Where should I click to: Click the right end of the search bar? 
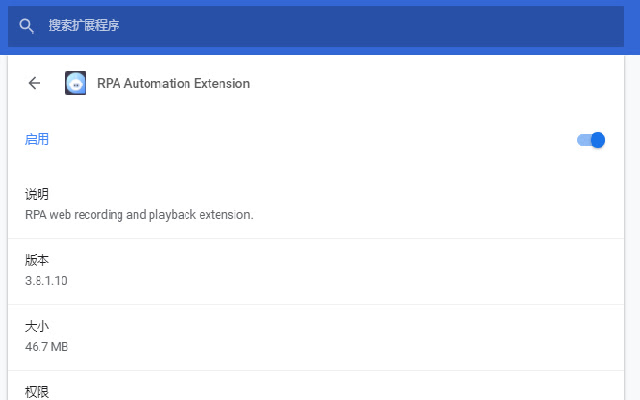(600, 26)
